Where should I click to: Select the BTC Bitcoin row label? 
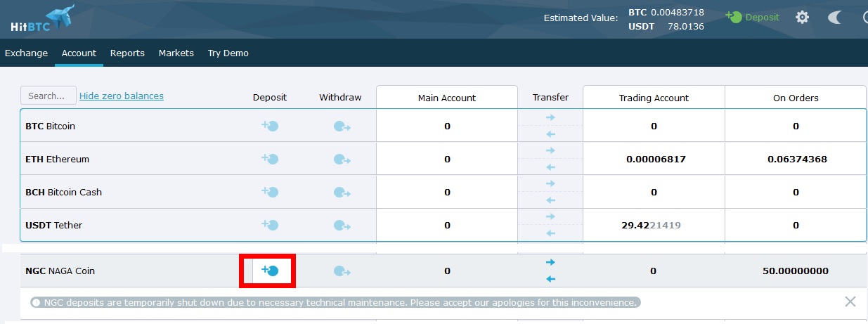pyautogui.click(x=50, y=127)
